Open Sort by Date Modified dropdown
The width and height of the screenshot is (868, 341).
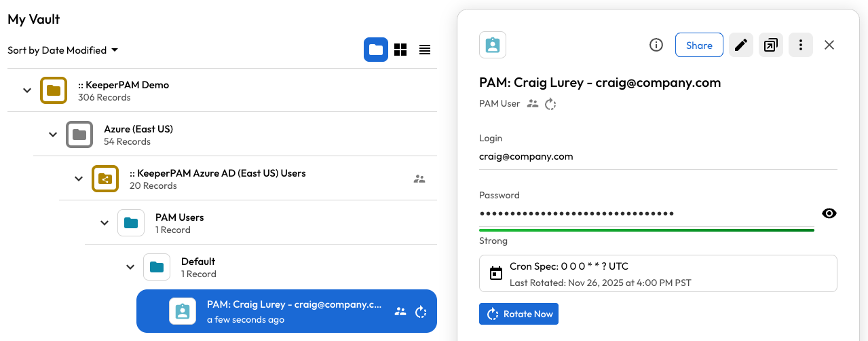(x=63, y=50)
